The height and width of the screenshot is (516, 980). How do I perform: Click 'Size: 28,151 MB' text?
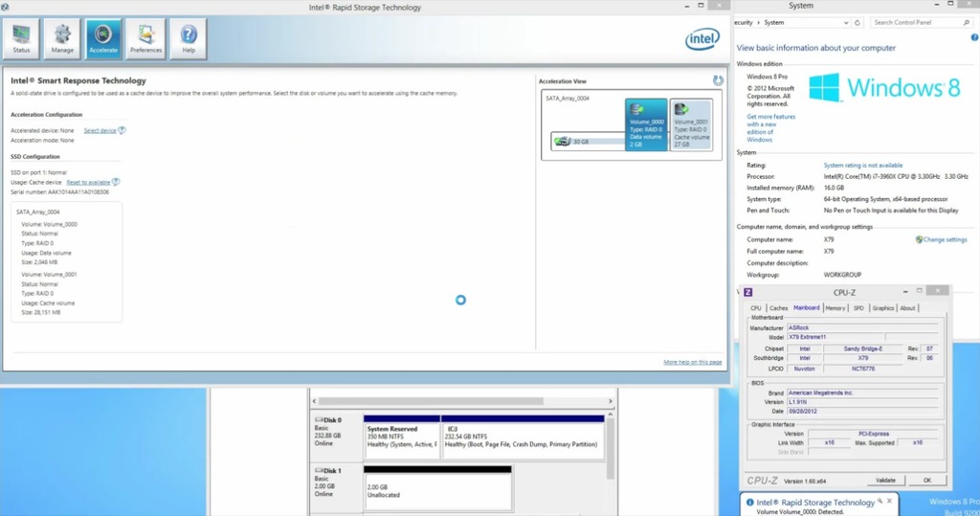pyautogui.click(x=40, y=312)
